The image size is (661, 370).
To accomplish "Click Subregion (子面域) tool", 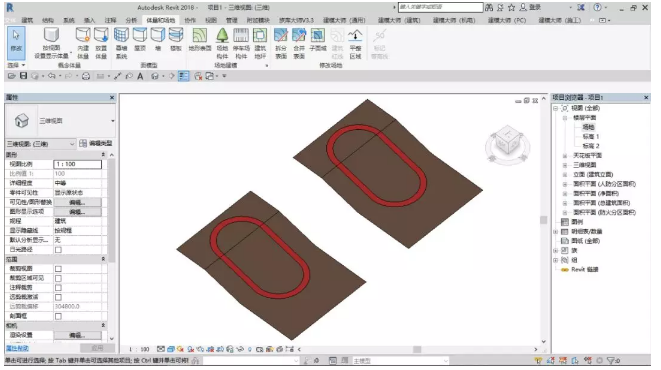I will point(318,39).
